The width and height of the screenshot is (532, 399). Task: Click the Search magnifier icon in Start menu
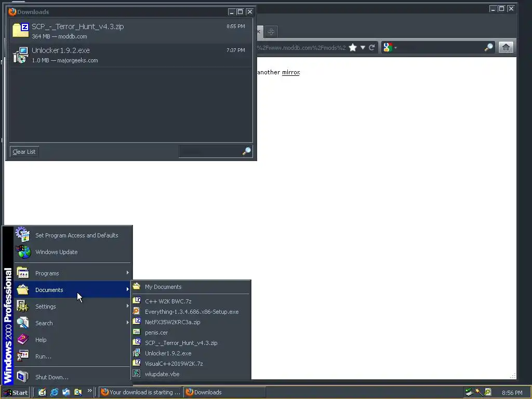tap(23, 323)
